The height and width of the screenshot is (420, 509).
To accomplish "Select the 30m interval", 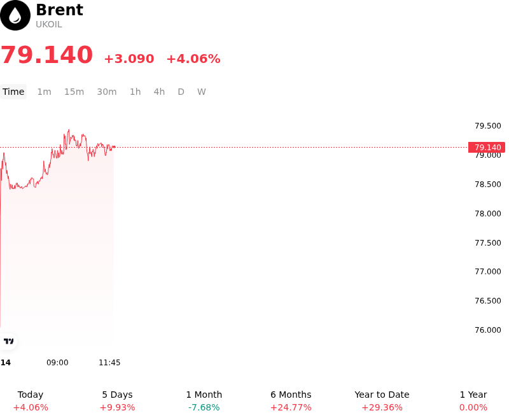I will (107, 92).
